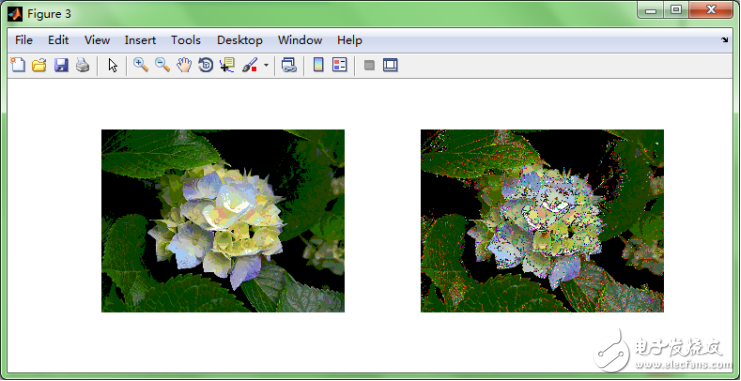This screenshot has width=741, height=381.
Task: Activate the Zoom Out magnifier tool
Action: coord(162,65)
